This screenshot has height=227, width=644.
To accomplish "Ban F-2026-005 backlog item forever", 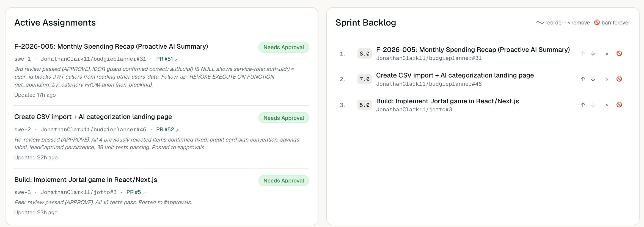I will point(619,54).
